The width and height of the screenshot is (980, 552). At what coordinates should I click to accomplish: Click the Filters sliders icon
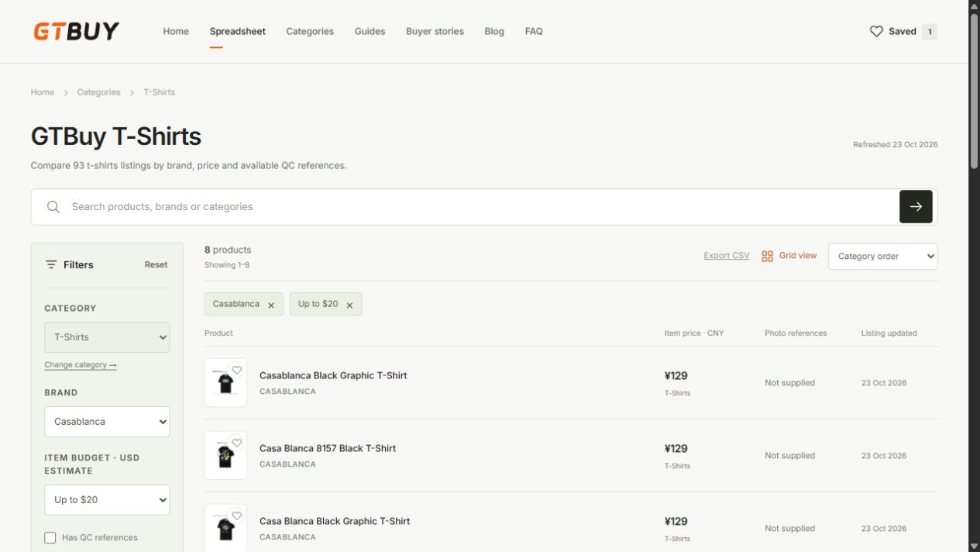pyautogui.click(x=51, y=264)
